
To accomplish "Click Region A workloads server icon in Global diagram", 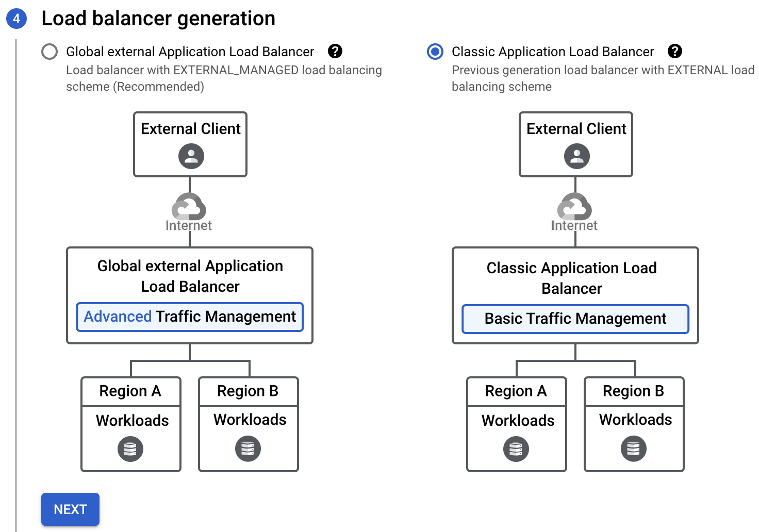I will pos(130,449).
